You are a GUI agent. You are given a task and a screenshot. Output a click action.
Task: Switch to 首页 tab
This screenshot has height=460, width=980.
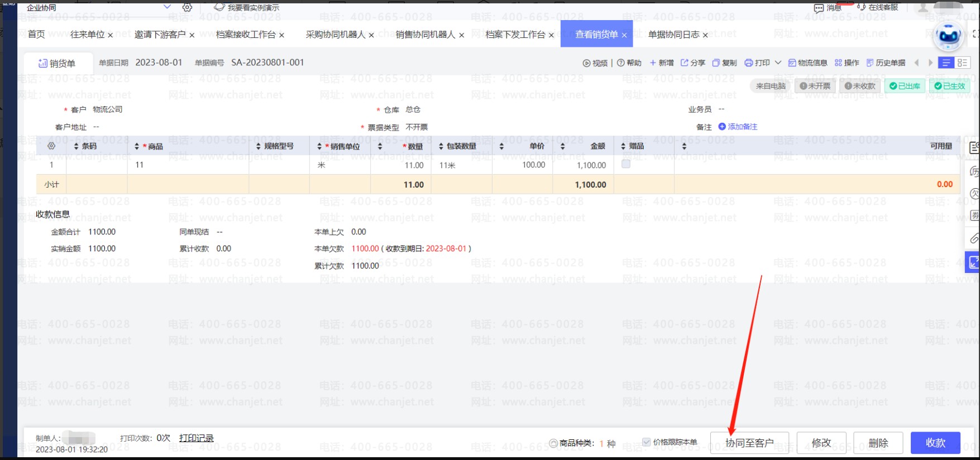pos(36,35)
